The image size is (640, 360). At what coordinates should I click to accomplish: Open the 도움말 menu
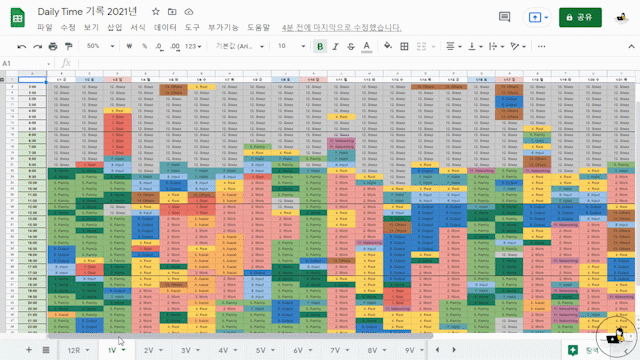[258, 27]
